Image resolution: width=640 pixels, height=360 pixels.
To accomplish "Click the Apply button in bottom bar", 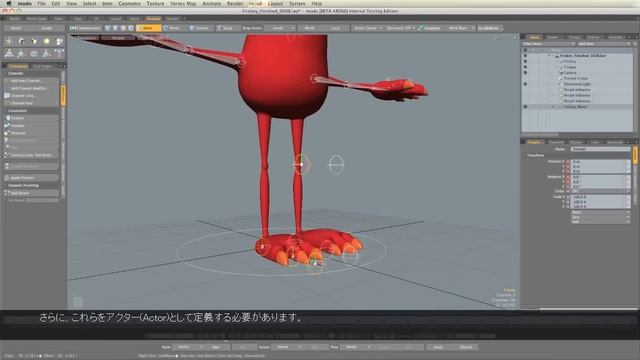I will (x=438, y=347).
